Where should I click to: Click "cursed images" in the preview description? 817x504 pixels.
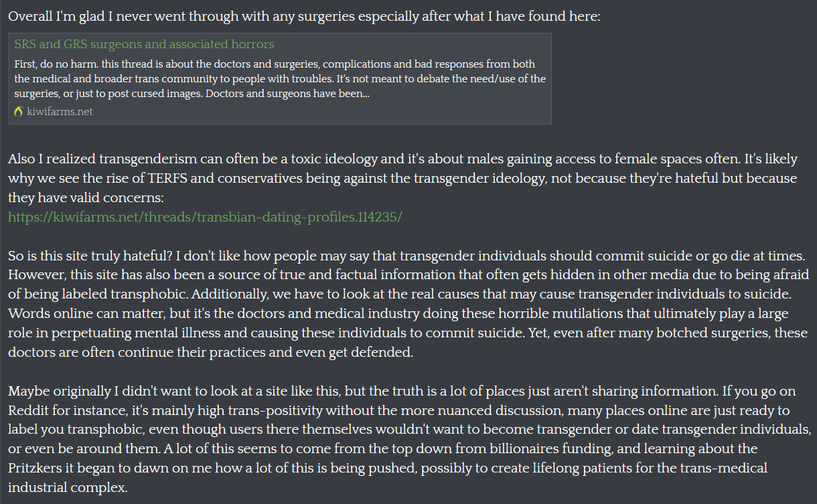pyautogui.click(x=168, y=94)
